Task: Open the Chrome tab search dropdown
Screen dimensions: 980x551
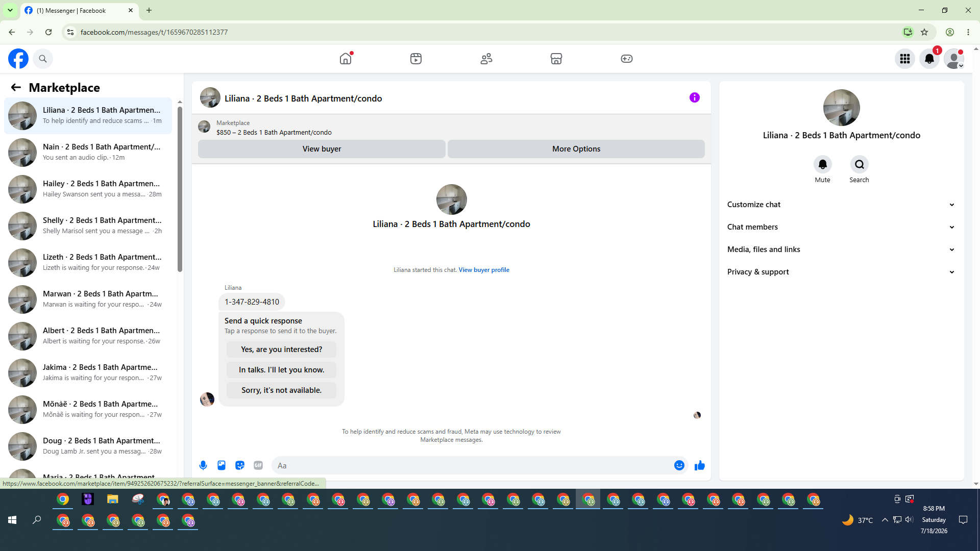Action: coord(10,10)
